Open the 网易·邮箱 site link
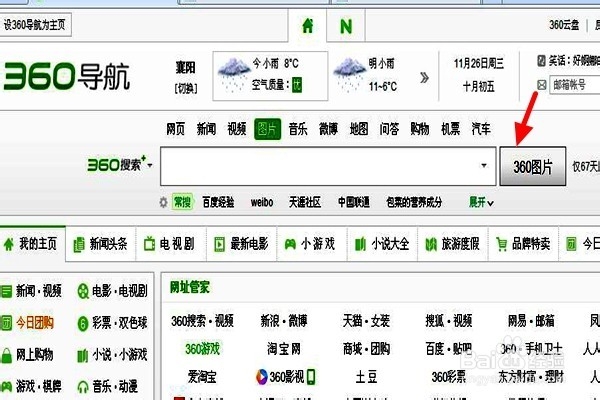The width and height of the screenshot is (600, 400). [x=531, y=321]
